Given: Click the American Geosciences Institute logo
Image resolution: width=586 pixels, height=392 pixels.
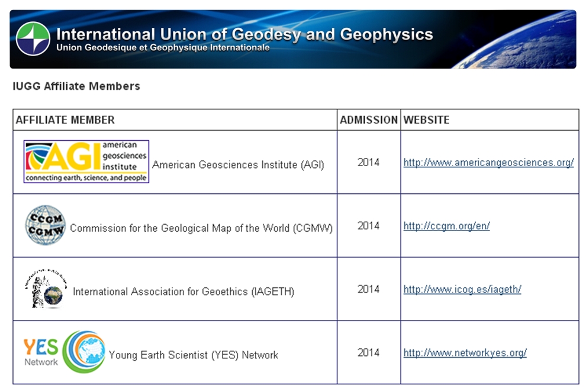Looking at the screenshot, I should tap(86, 161).
